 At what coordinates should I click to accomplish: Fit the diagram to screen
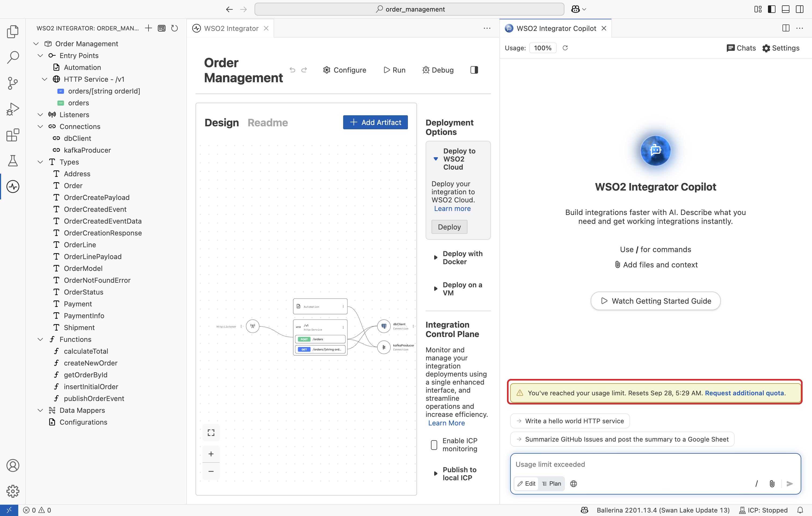click(211, 433)
